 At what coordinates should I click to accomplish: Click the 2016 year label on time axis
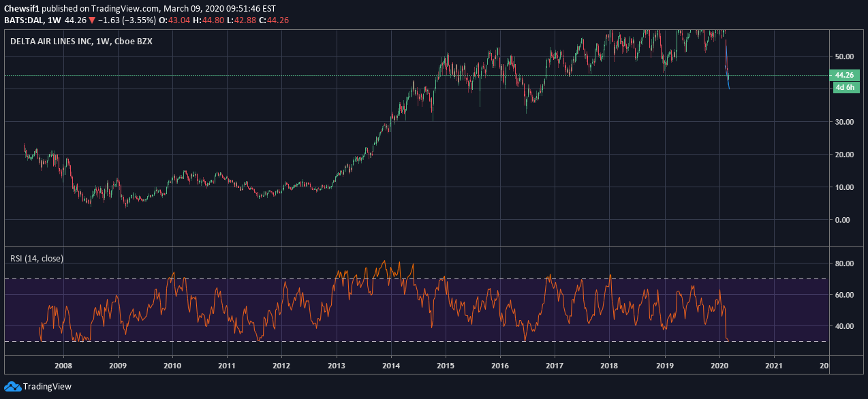click(x=500, y=366)
